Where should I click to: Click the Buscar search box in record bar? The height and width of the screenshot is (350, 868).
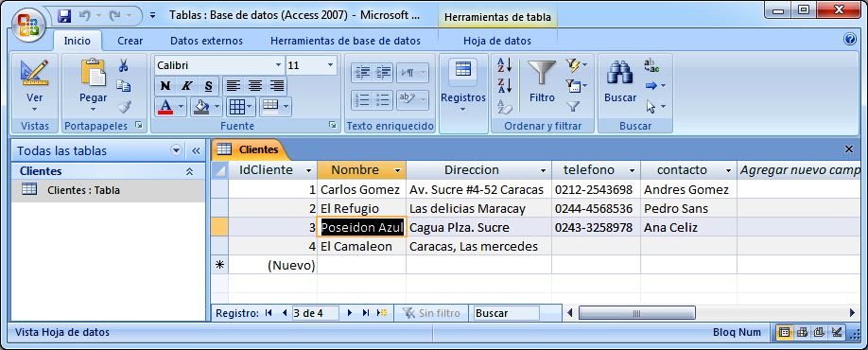[x=507, y=313]
